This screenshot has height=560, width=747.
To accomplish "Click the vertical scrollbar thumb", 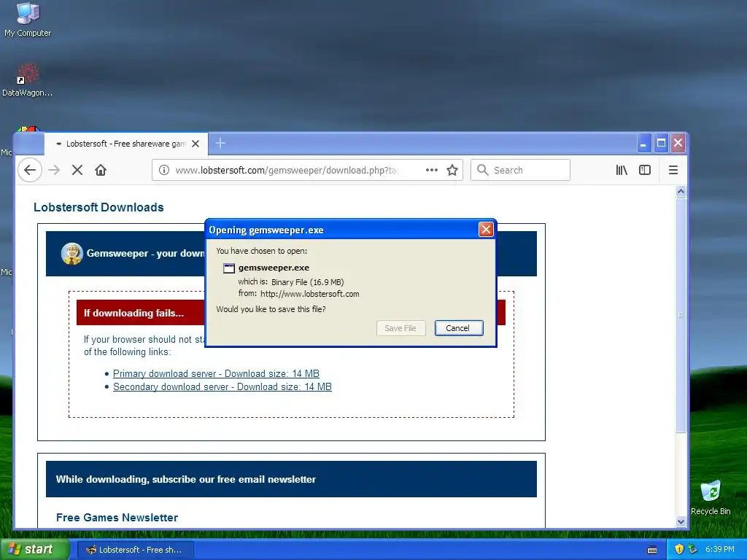I will (681, 315).
